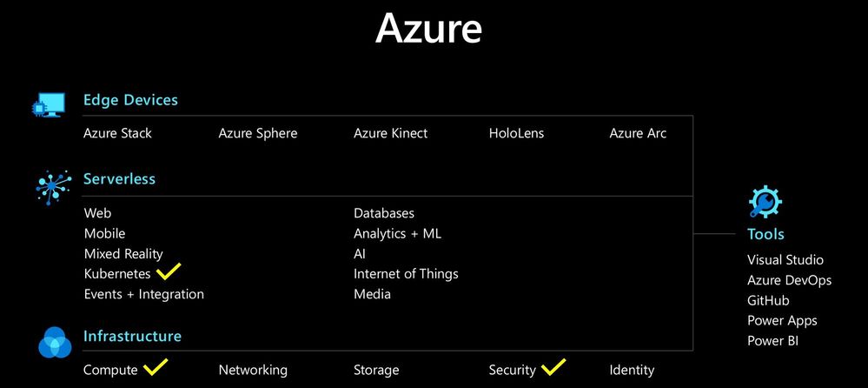Open Azure Arc entry
Image resolution: width=868 pixels, height=388 pixels.
click(x=638, y=133)
